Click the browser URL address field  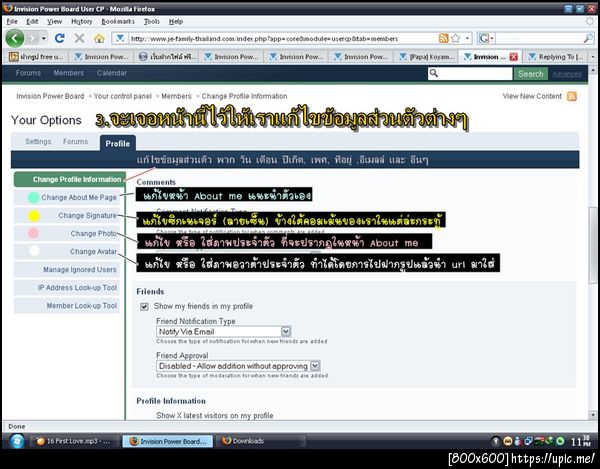(x=282, y=39)
